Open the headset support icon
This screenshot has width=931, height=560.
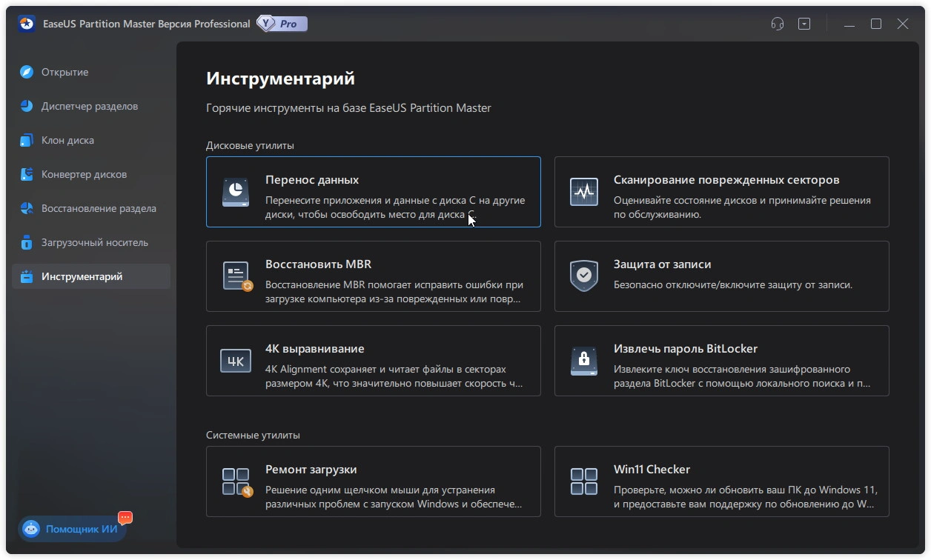pos(778,24)
